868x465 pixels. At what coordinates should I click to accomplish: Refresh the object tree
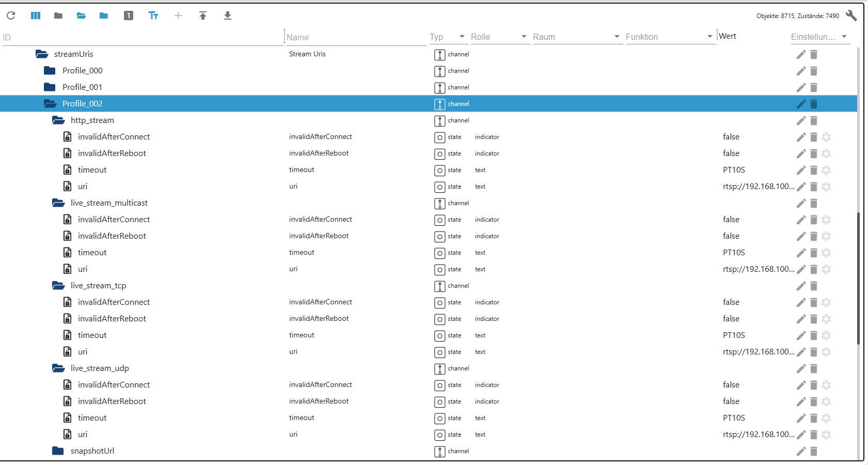(11, 16)
